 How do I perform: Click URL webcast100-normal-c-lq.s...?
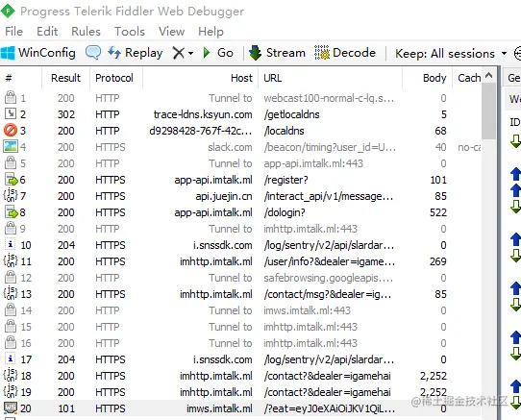pyautogui.click(x=329, y=98)
